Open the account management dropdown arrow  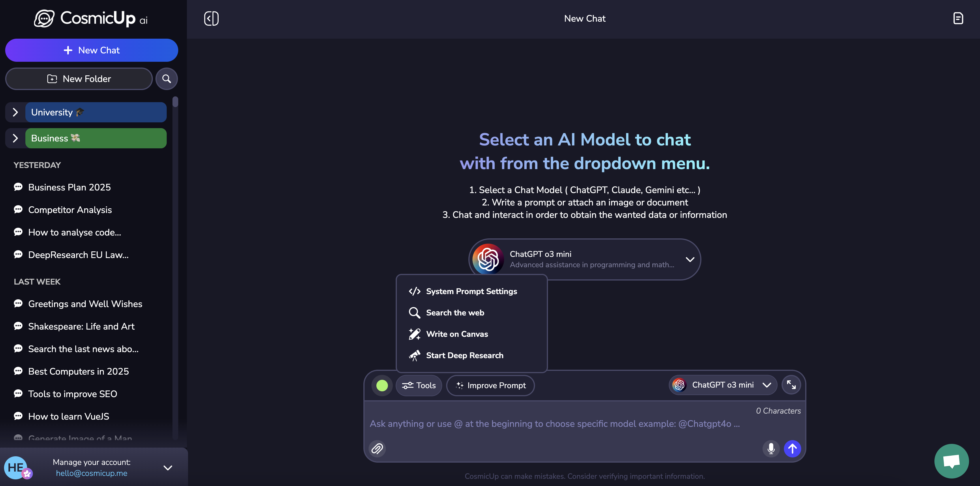point(168,468)
